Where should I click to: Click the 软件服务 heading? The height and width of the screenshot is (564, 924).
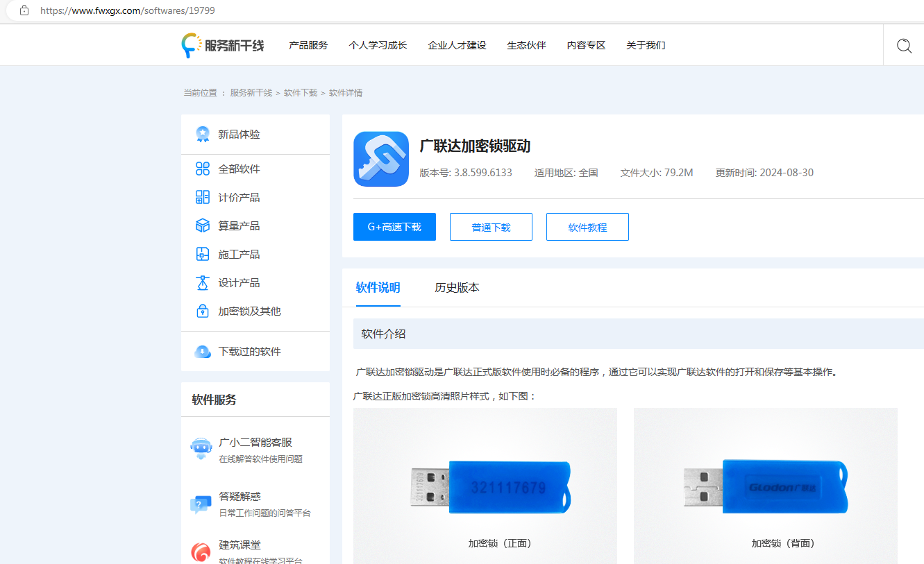(214, 400)
